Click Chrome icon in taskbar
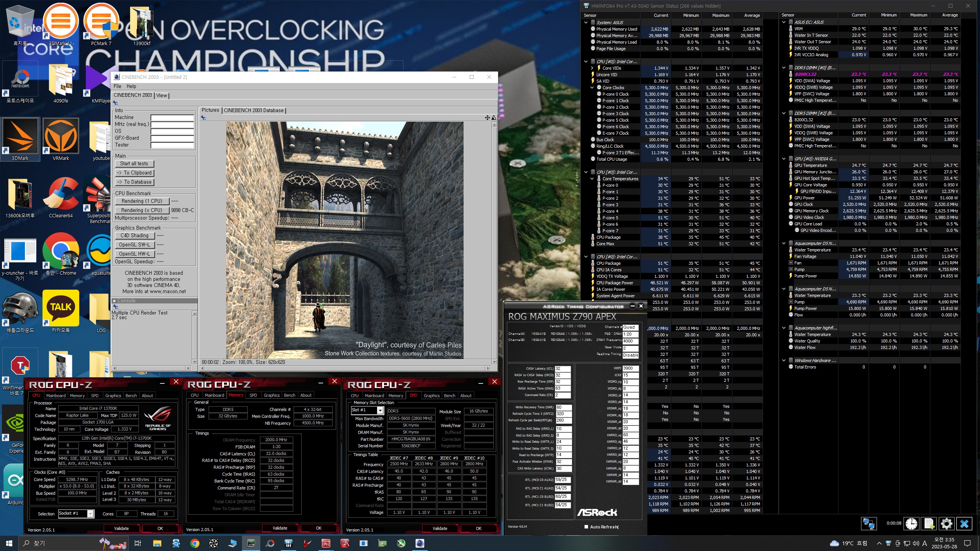 pos(195,543)
